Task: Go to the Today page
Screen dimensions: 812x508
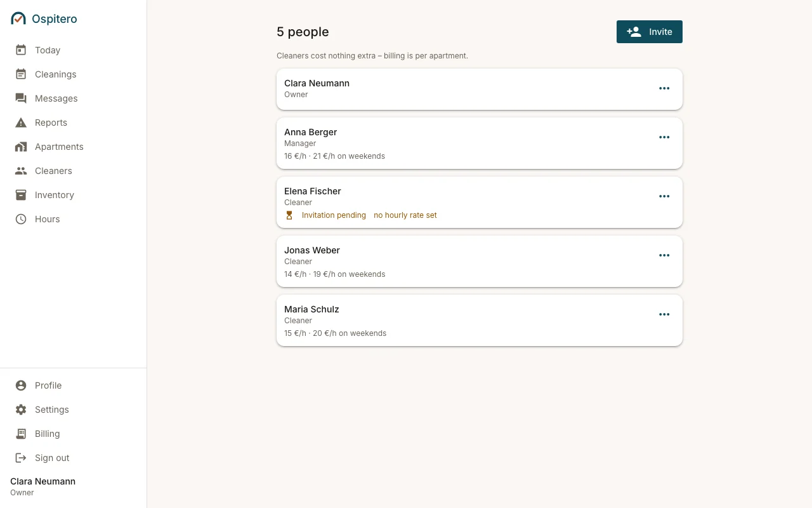Action: 48,50
